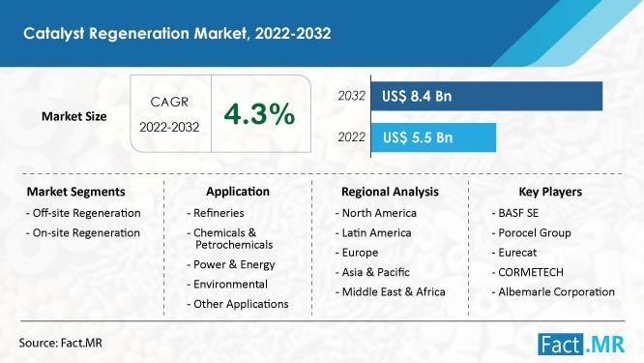Click the Fact.MR logo
This screenshot has width=644, height=363.
581,344
